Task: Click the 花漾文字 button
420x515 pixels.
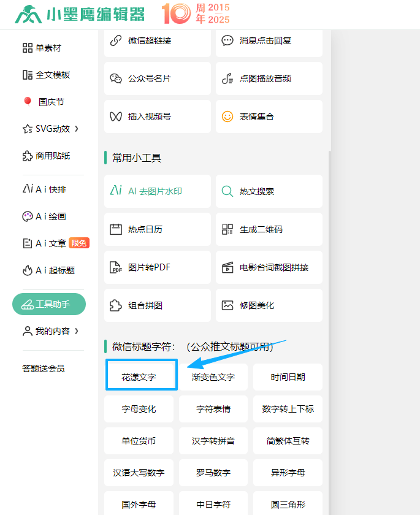Action: coord(141,375)
